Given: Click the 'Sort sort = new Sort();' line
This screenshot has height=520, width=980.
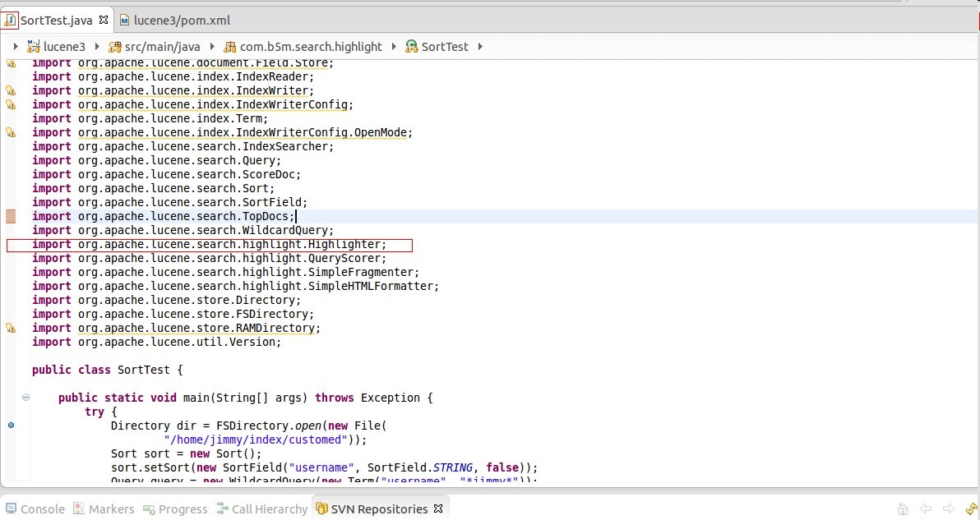Looking at the screenshot, I should (187, 453).
